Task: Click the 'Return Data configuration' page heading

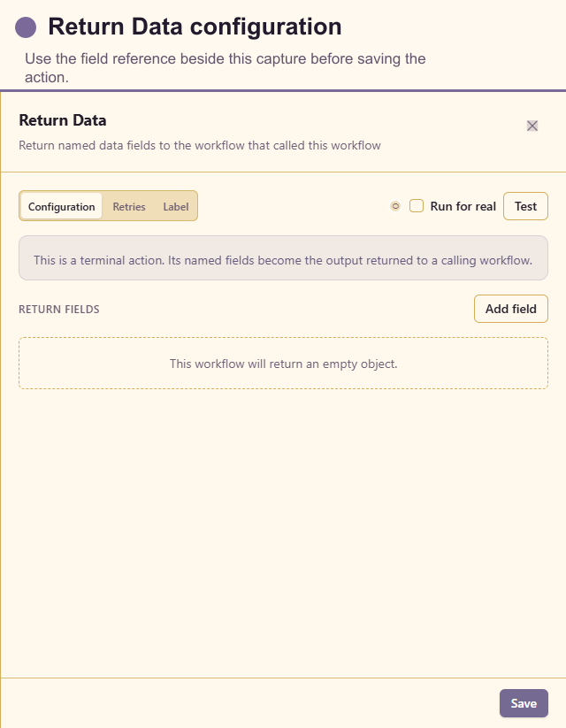Action: [195, 27]
